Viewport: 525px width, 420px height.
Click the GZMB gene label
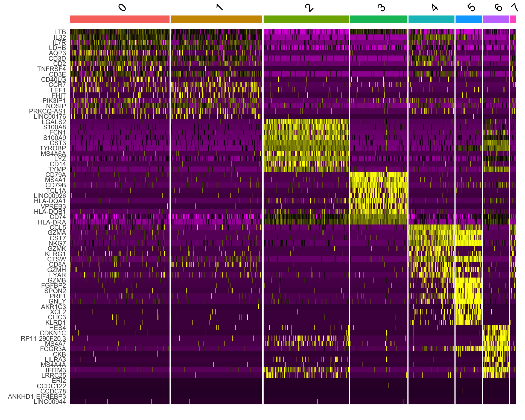click(57, 280)
